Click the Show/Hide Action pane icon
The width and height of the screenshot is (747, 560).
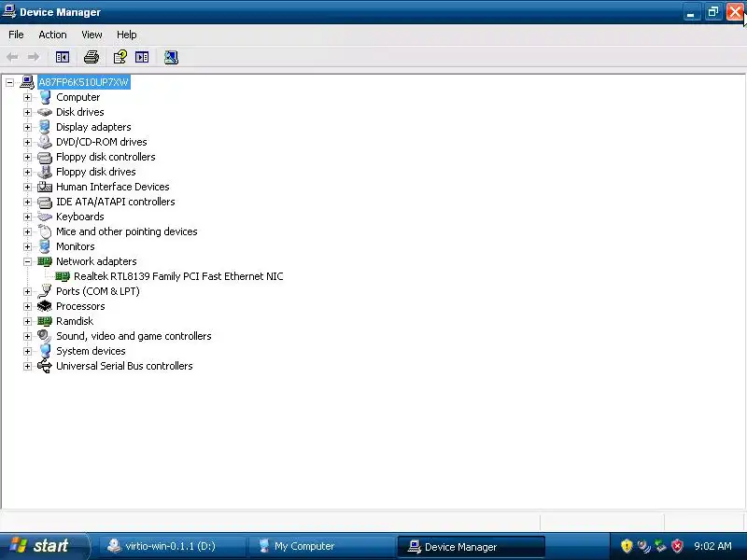point(142,58)
